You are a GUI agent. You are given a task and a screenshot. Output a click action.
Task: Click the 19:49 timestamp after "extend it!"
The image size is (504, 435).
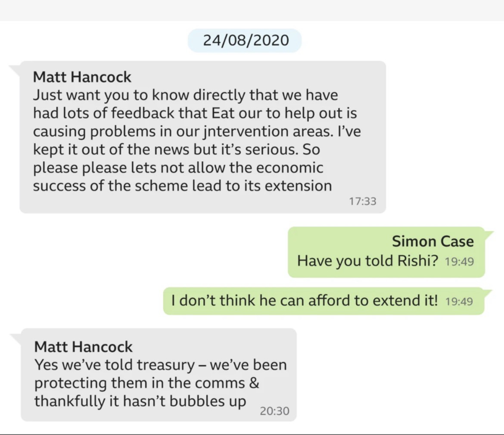tap(459, 301)
